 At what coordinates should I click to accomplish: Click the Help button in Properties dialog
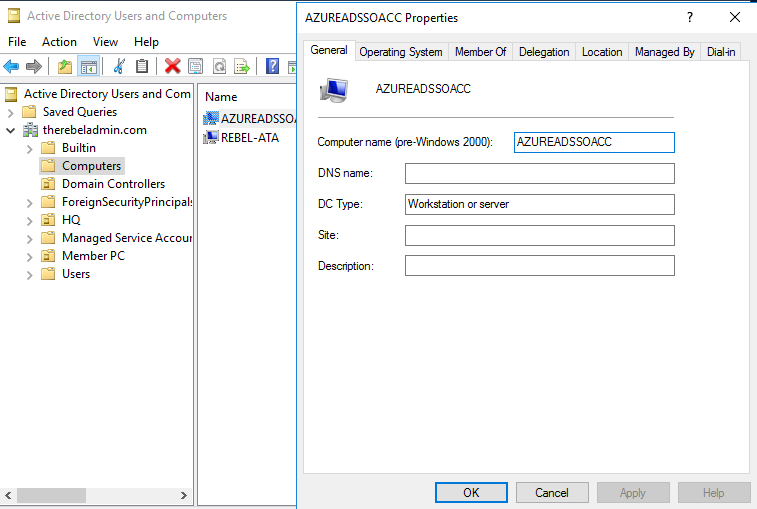714,493
